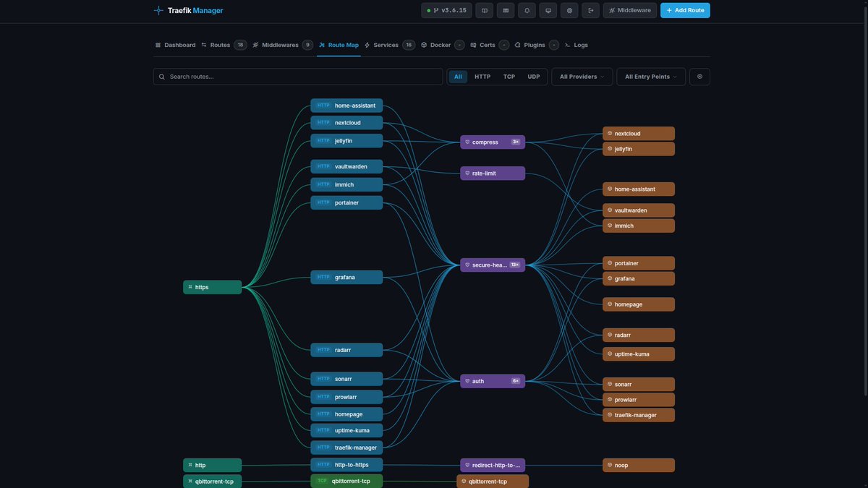Open the Services tab
Screen dimensions: 868x488
(389, 45)
